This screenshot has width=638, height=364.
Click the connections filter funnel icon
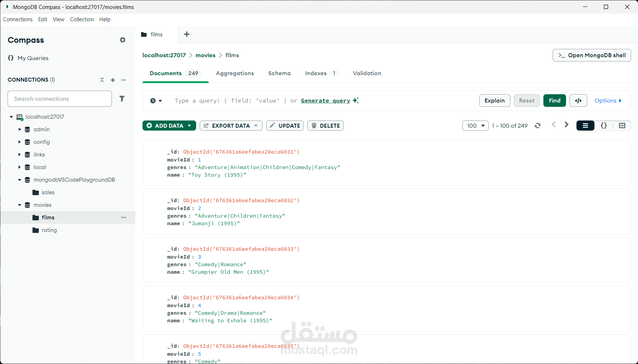pyautogui.click(x=122, y=99)
